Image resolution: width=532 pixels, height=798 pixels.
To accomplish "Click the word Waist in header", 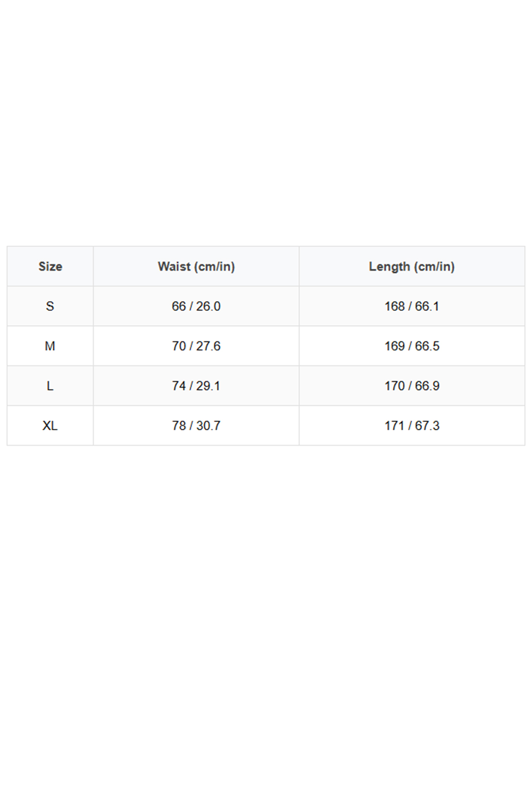I will coord(174,266).
